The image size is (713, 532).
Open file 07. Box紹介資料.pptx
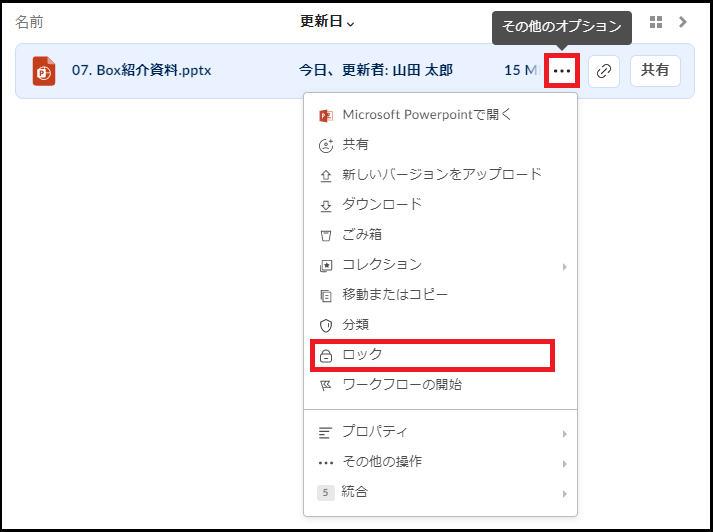pos(141,70)
